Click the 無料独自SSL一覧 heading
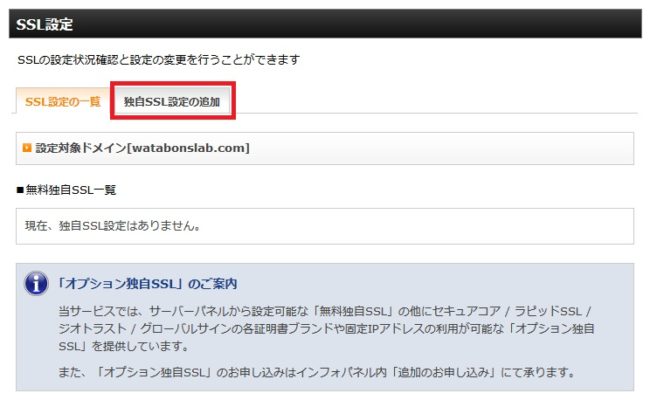 tap(66, 190)
